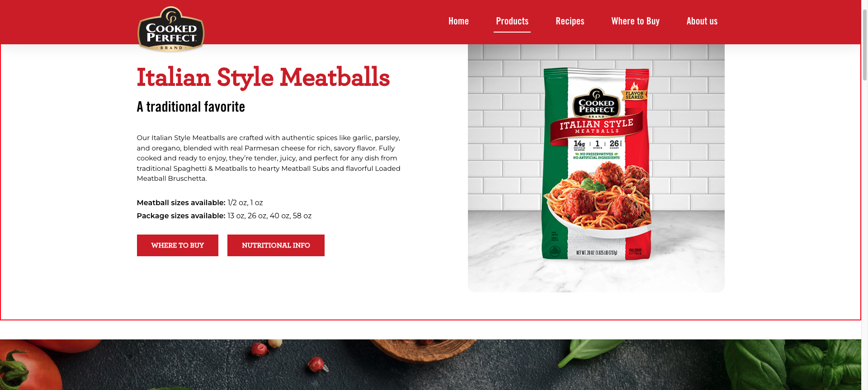Click the Italian Style Meatballs heading
868x390 pixels.
click(263, 77)
